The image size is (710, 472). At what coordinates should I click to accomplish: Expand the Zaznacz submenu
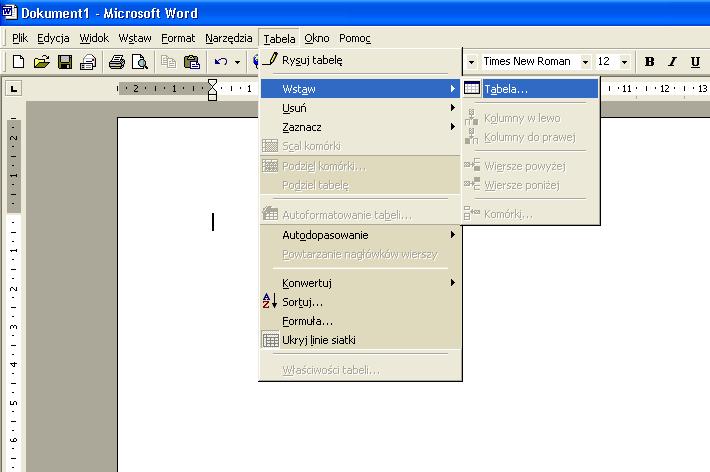tap(360, 127)
